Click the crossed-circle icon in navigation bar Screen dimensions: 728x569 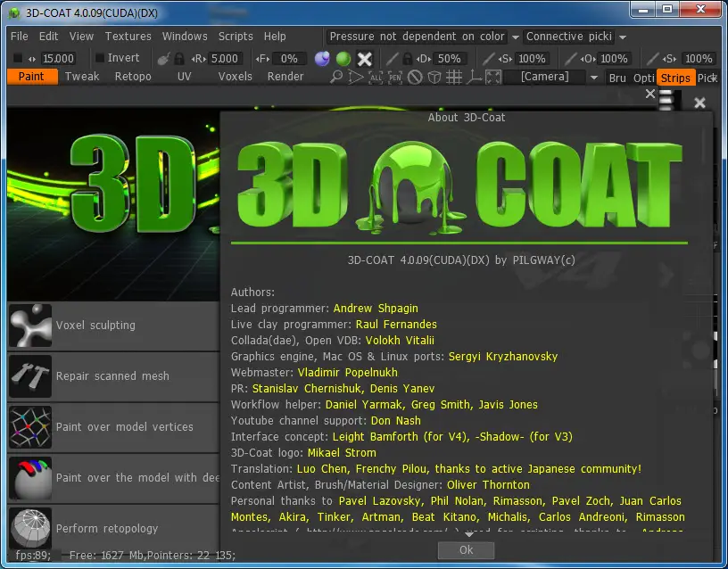click(415, 77)
